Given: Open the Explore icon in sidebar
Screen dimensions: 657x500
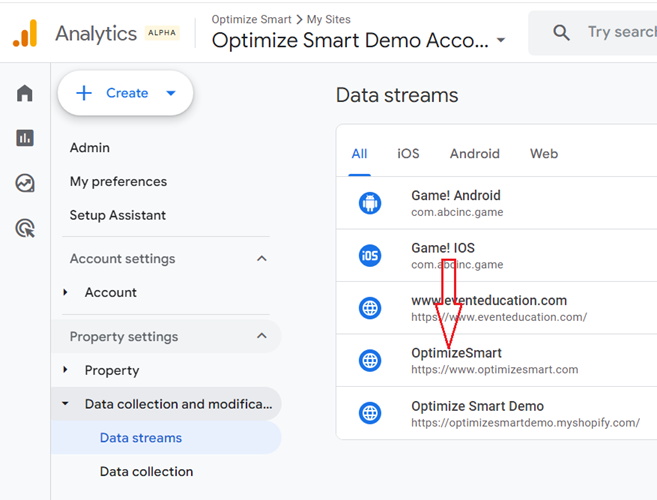Looking at the screenshot, I should 25,183.
